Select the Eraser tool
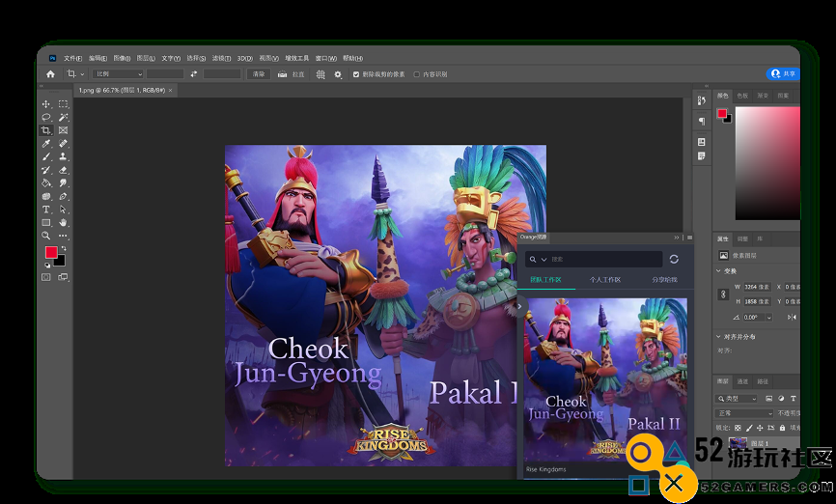 (63, 170)
